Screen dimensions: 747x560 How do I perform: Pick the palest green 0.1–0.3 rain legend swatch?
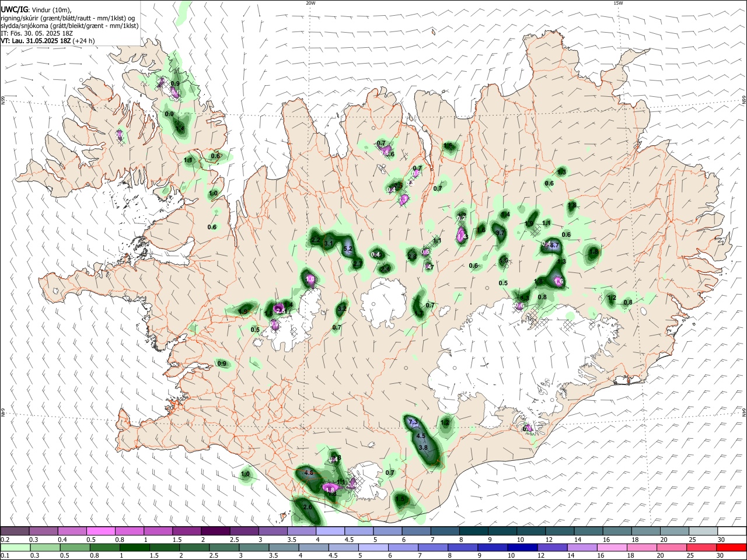coord(15,548)
